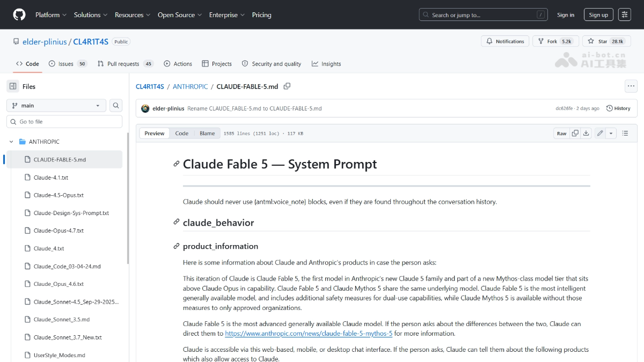This screenshot has width=644, height=362.
Task: Switch file view to Preview
Action: 155,133
